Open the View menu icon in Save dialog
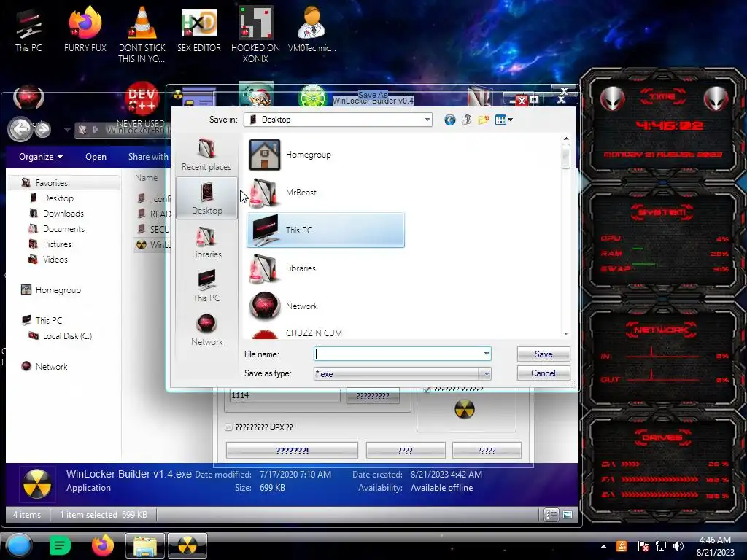 (503, 120)
